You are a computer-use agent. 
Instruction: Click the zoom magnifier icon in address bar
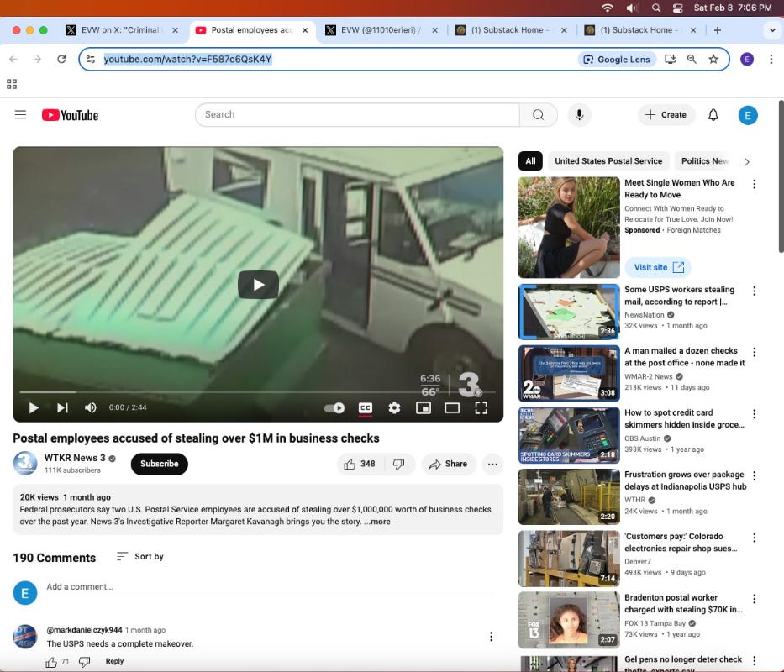point(692,59)
